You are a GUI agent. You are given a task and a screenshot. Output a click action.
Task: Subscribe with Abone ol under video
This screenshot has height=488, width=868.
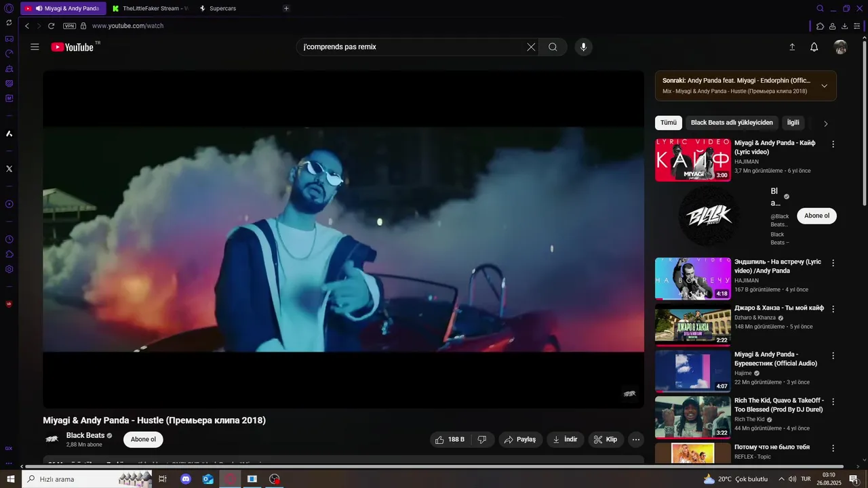pos(143,439)
